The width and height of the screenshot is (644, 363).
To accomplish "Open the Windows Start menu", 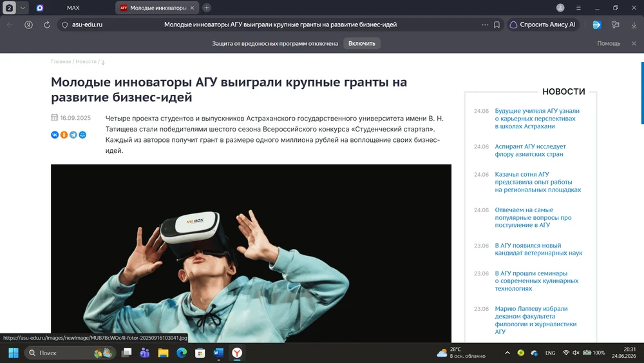I will pos(14,353).
